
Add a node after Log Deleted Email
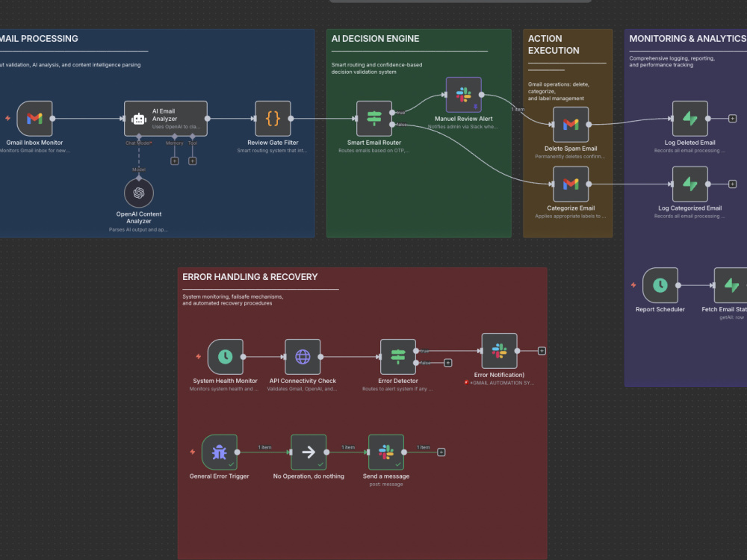[x=733, y=119]
